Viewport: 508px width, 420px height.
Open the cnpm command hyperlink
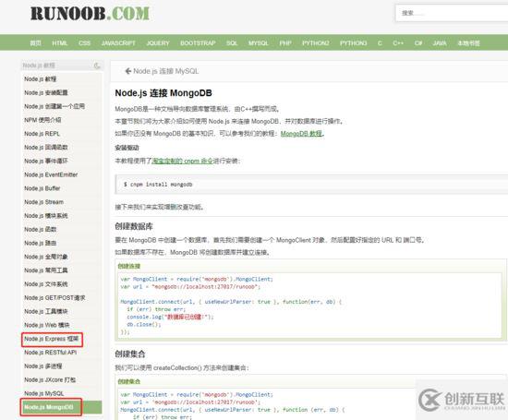[182, 161]
